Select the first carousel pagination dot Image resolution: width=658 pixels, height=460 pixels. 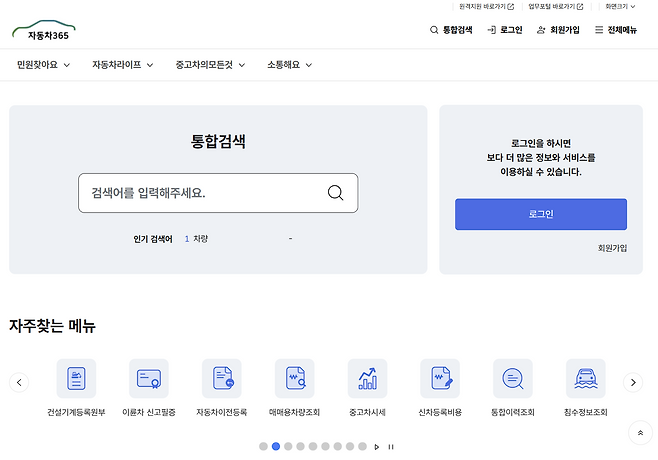pyautogui.click(x=264, y=447)
